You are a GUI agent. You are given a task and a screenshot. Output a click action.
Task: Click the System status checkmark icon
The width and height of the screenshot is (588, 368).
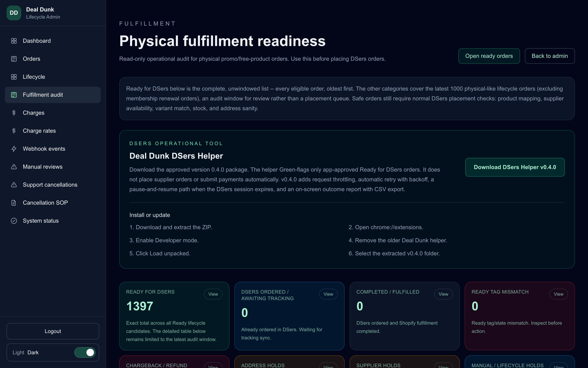14,221
